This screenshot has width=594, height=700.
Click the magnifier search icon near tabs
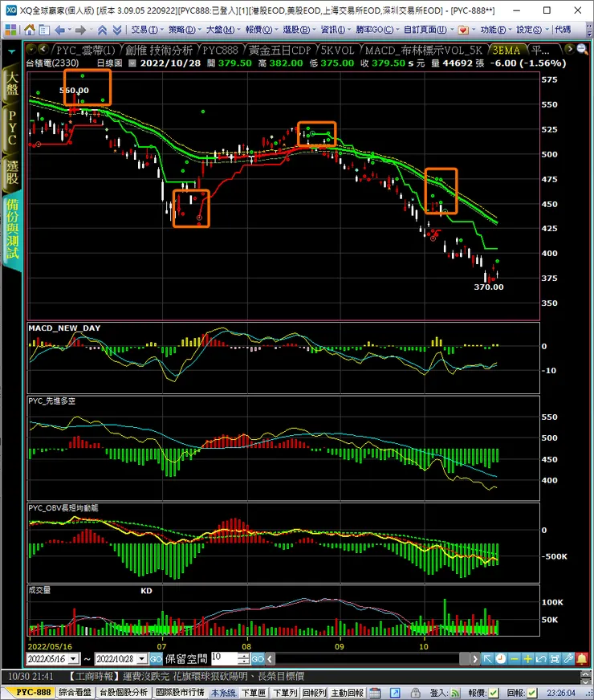click(582, 49)
